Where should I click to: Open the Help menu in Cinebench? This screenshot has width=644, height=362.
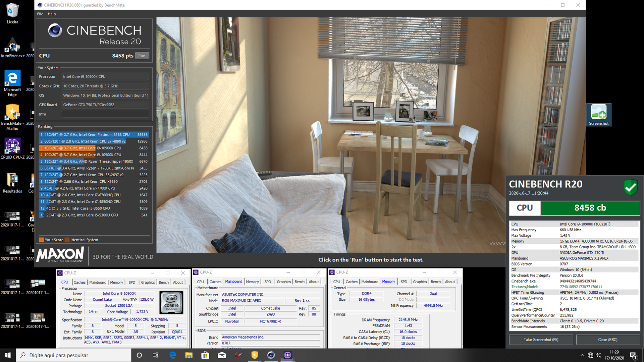52,14
